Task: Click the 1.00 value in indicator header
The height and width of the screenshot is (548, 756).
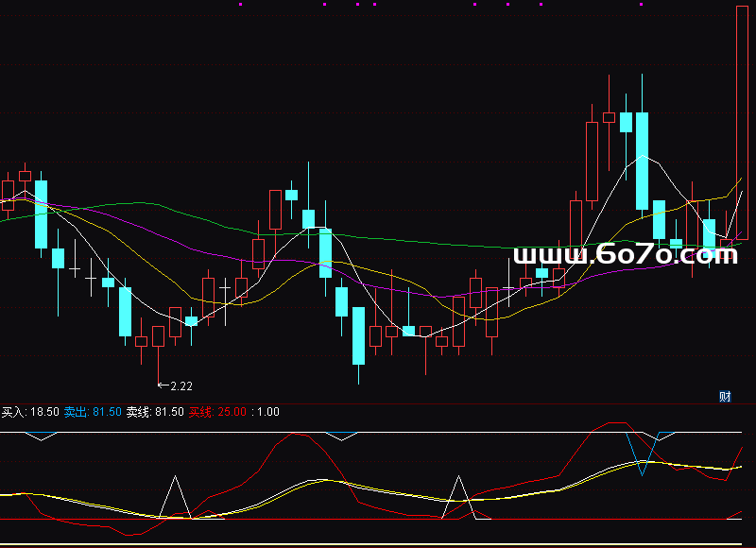Action: click(268, 412)
